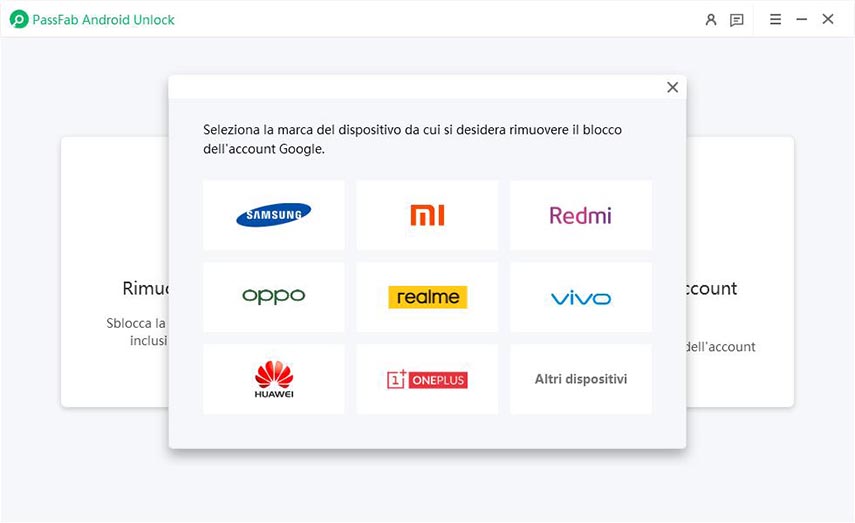The height and width of the screenshot is (523, 855).
Task: Select the Huawei brand tile
Action: [x=273, y=379]
